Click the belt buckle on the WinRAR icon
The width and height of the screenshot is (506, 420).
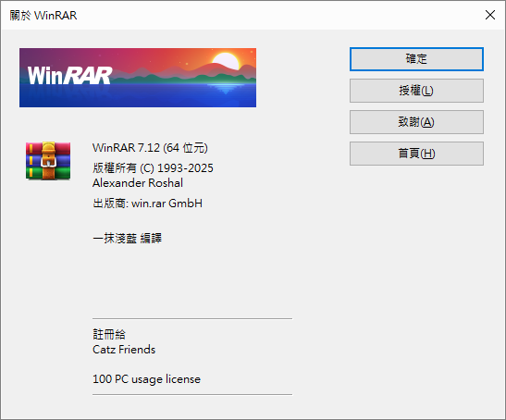(x=48, y=161)
